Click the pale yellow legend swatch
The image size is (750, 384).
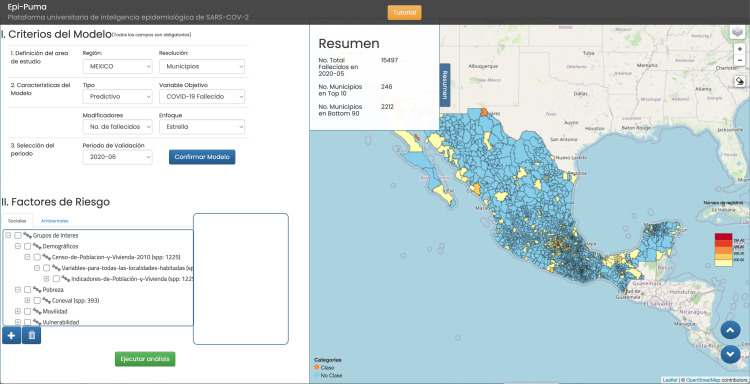(723, 263)
